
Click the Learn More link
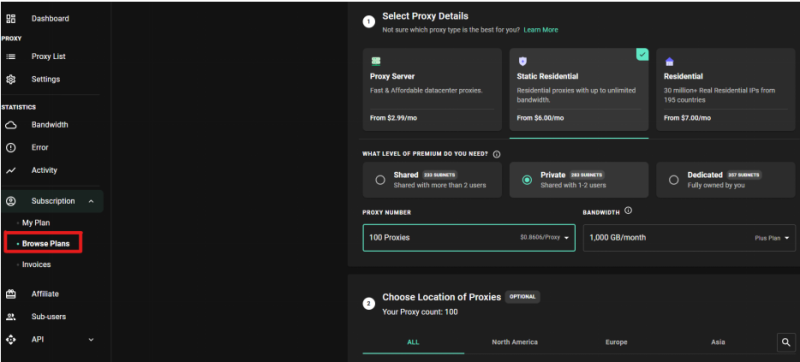pyautogui.click(x=540, y=30)
